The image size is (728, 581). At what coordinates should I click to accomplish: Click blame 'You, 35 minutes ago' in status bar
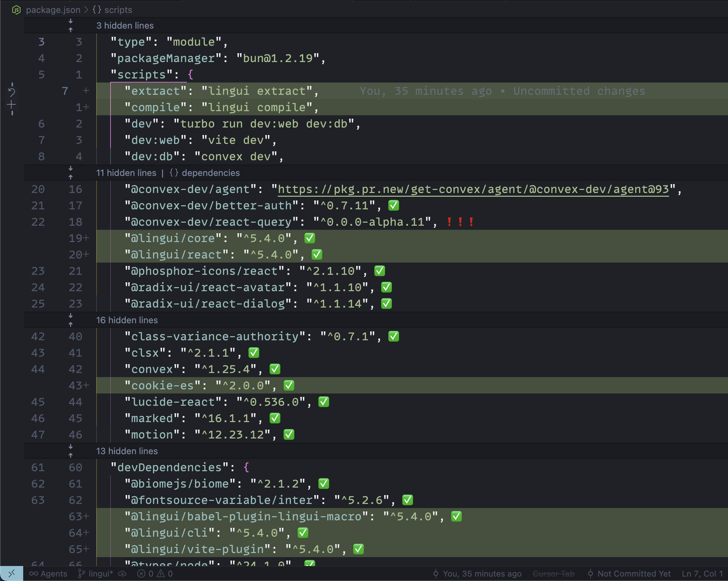pos(477,574)
